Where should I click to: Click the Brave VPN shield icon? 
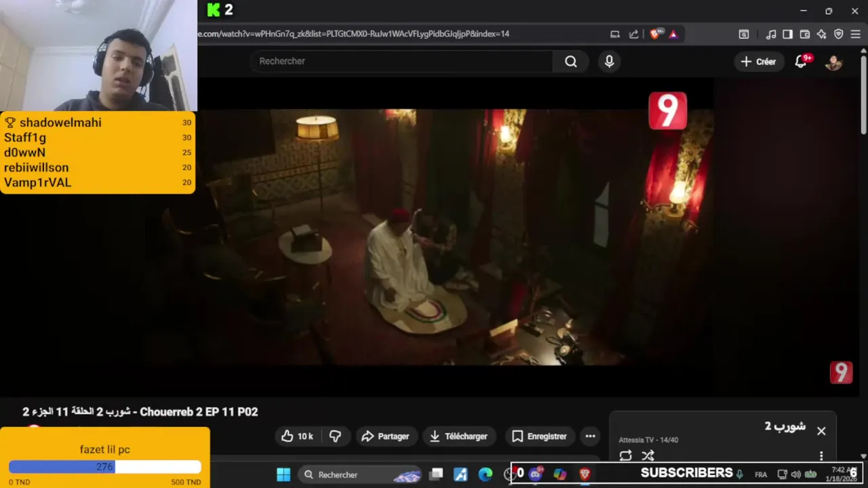pyautogui.click(x=838, y=34)
